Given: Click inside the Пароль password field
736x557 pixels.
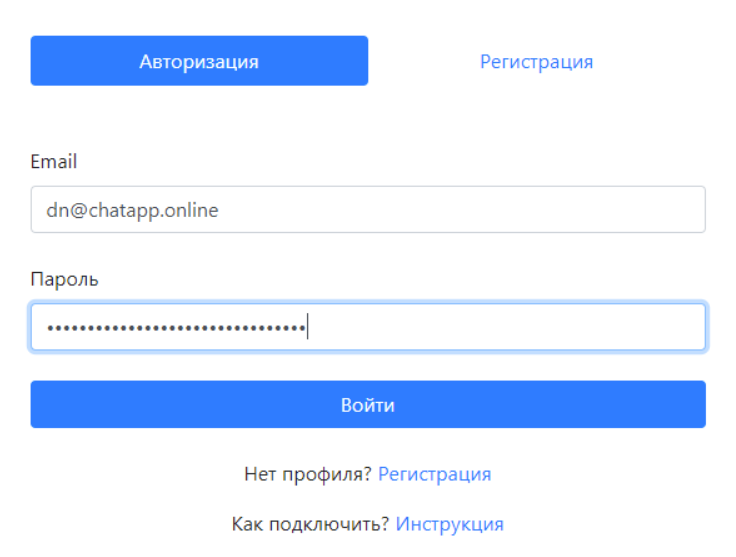Looking at the screenshot, I should coord(368,327).
